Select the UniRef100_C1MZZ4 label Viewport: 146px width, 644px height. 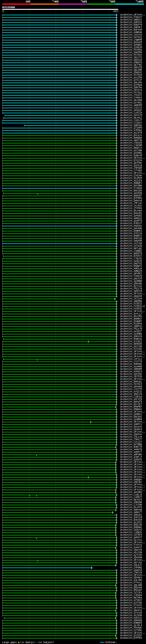click(x=131, y=113)
